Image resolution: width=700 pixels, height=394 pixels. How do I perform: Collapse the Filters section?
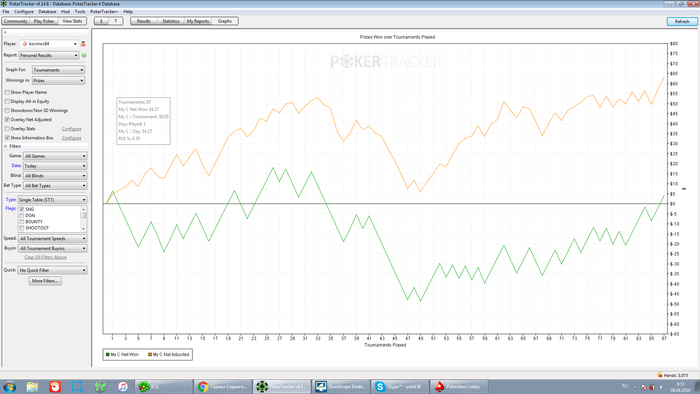point(6,146)
